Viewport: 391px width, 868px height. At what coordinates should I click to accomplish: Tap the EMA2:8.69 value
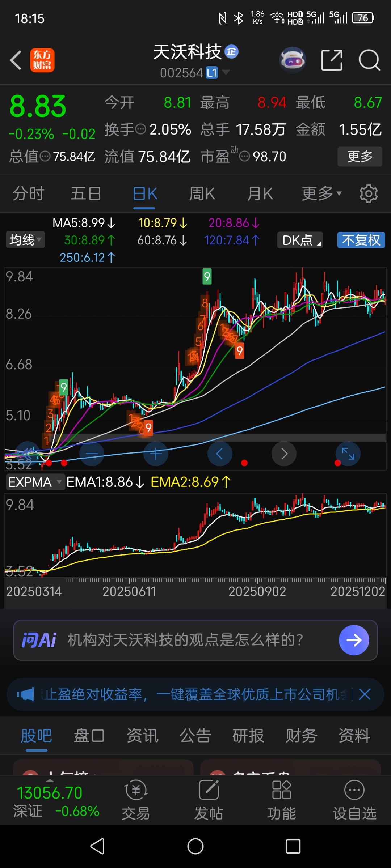(190, 482)
